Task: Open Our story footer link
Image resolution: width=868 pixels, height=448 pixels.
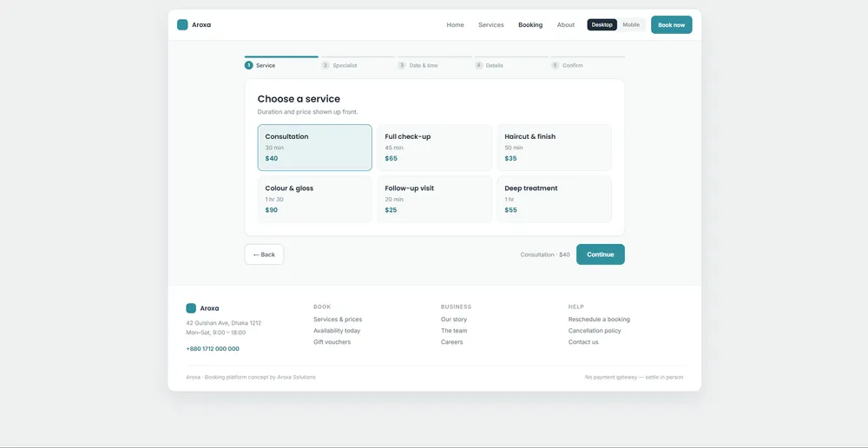Action: 454,320
